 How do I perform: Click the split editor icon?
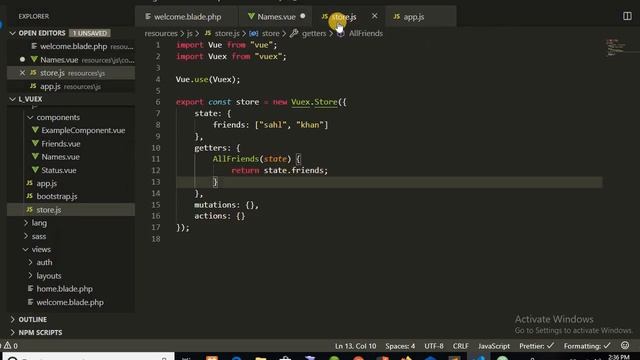point(627,16)
